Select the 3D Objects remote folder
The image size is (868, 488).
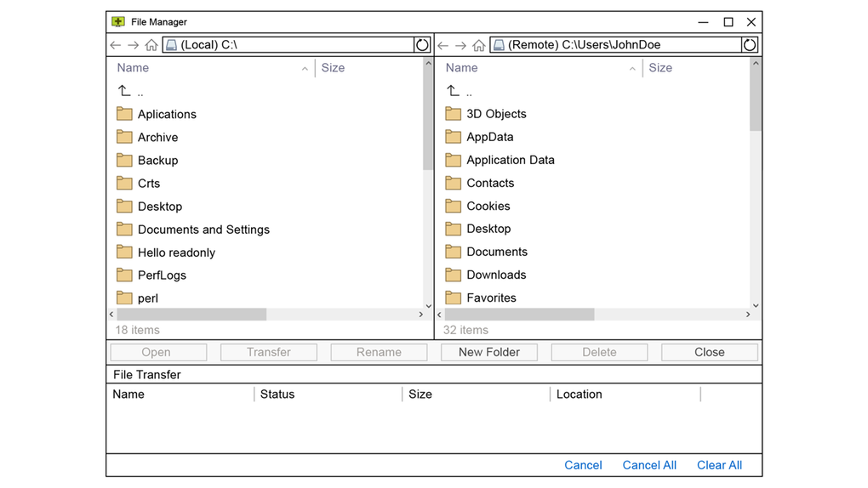(496, 114)
